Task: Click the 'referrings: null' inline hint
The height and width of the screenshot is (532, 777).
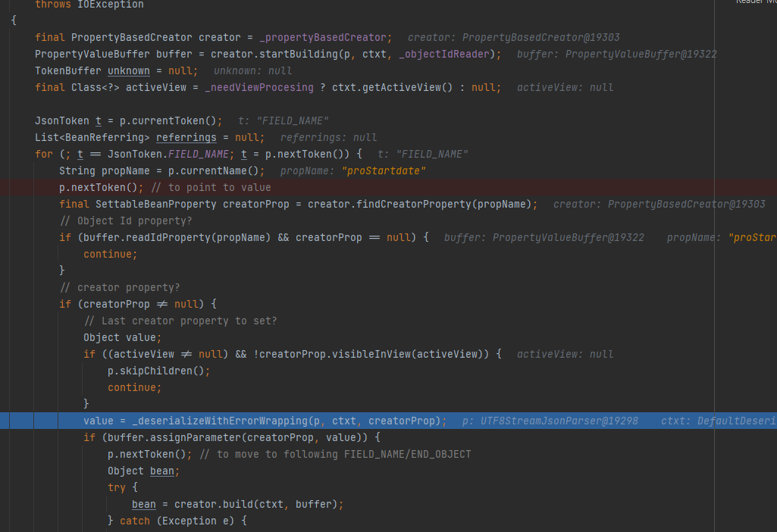Action: 328,138
